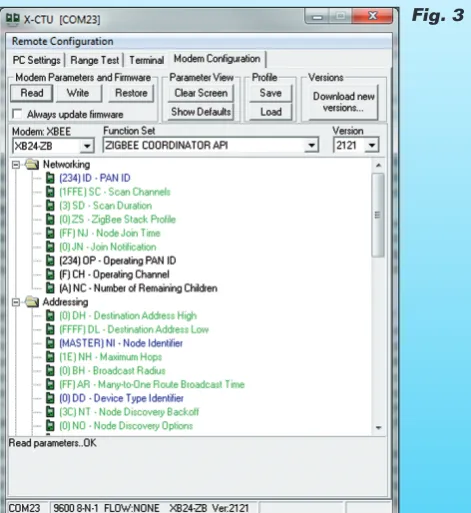Select the (3) SD - Scan Duration row

(105, 205)
